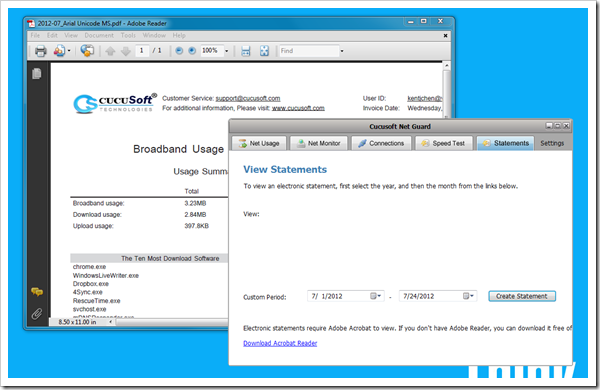
Task: Click the Download Acrobat Reader link
Action: 280,343
